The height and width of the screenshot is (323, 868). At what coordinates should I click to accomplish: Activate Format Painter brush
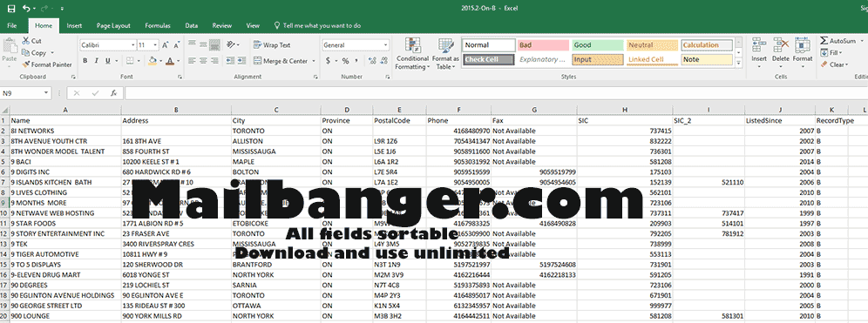[x=26, y=64]
